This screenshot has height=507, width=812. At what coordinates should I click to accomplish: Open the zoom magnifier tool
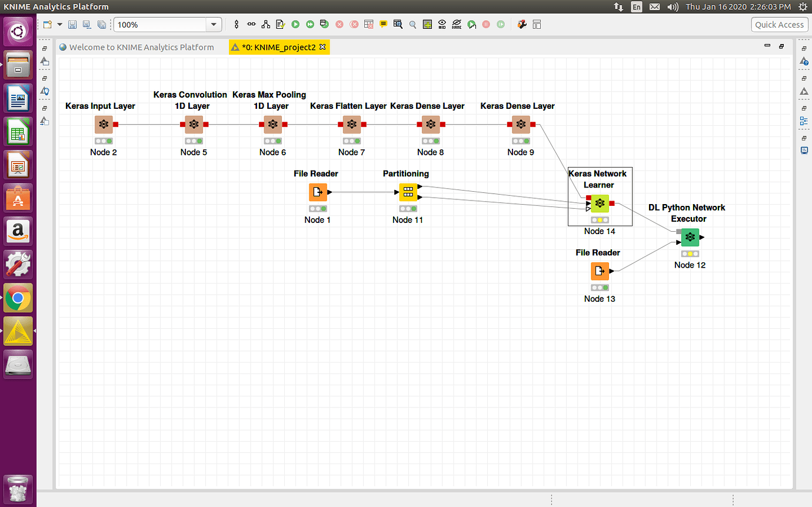click(x=412, y=24)
